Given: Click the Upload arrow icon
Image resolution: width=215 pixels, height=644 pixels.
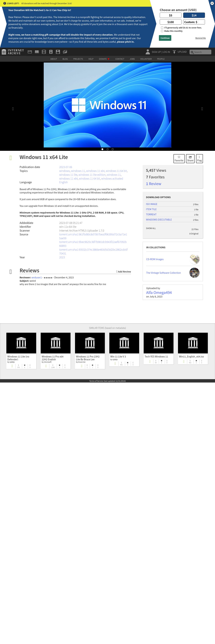Looking at the screenshot, I should point(174,52).
